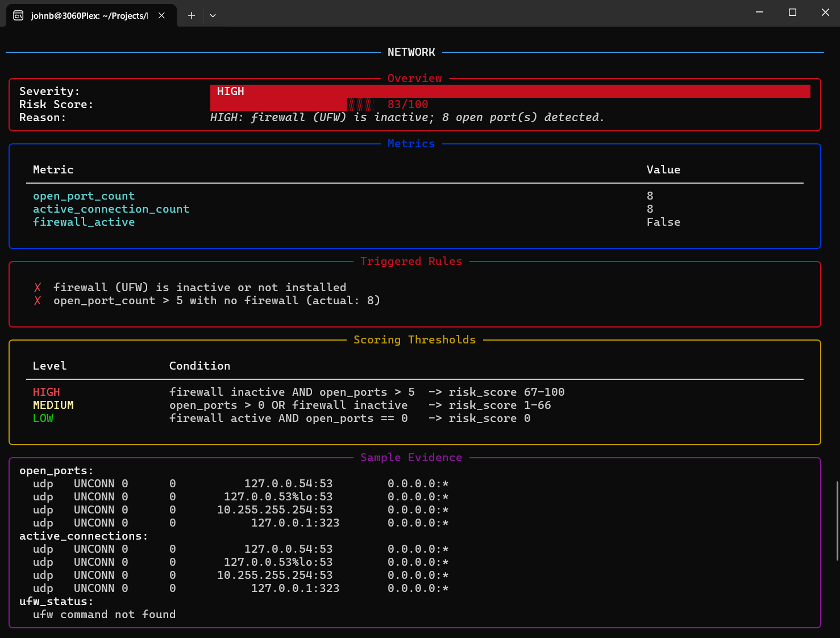840x638 pixels.
Task: Click the Metrics panel title
Action: [411, 144]
